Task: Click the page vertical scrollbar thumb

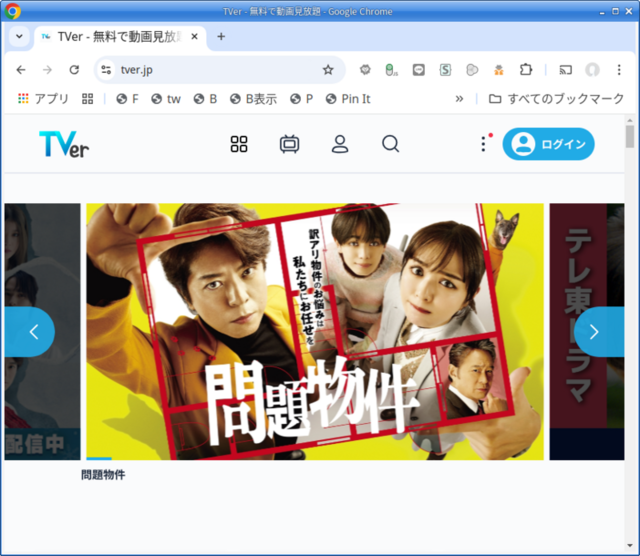Action: [630, 136]
